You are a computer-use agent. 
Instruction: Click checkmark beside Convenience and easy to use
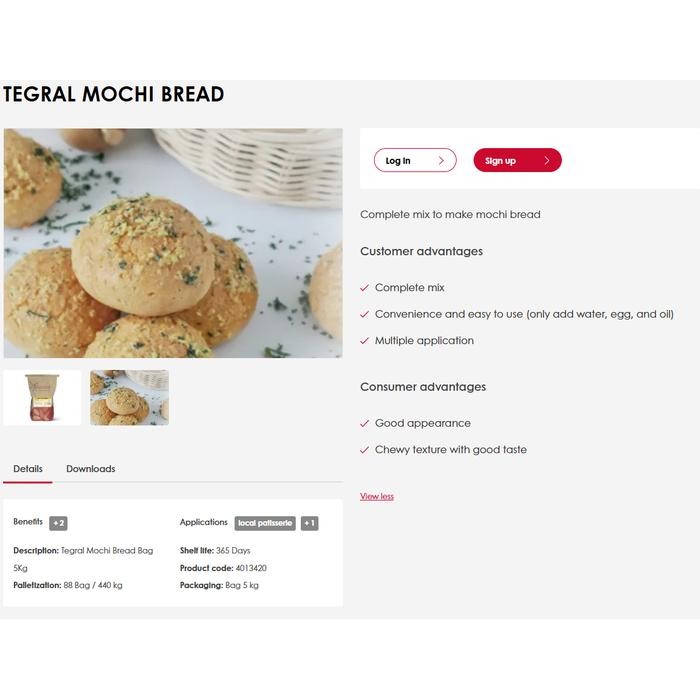click(364, 314)
